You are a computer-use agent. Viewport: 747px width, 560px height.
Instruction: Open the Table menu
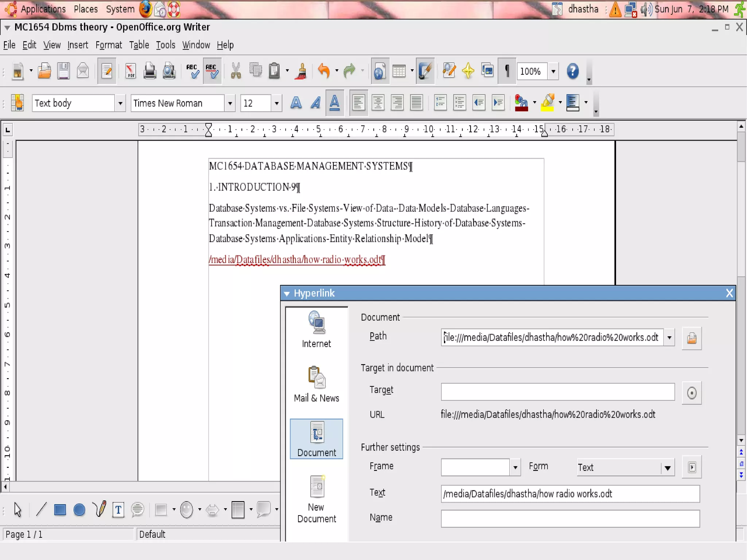[x=139, y=45]
